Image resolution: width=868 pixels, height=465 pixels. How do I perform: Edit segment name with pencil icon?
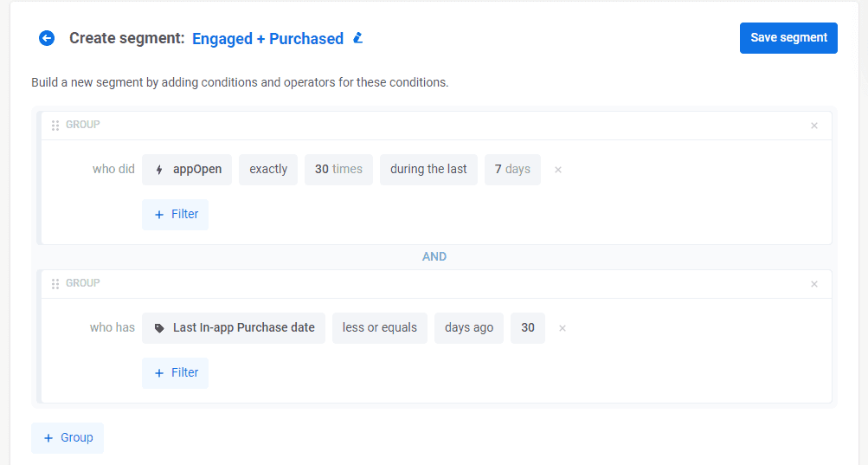click(358, 38)
